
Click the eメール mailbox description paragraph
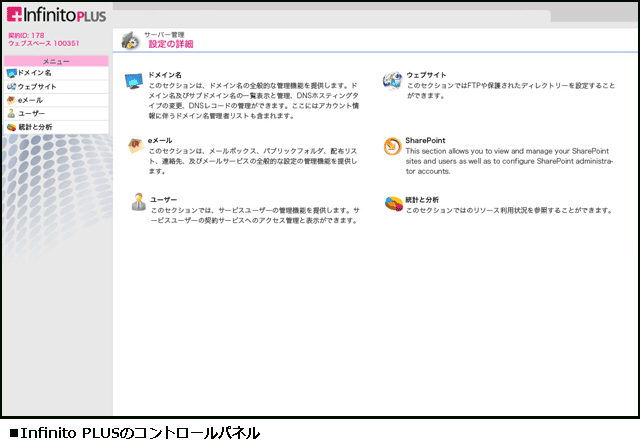pyautogui.click(x=253, y=161)
